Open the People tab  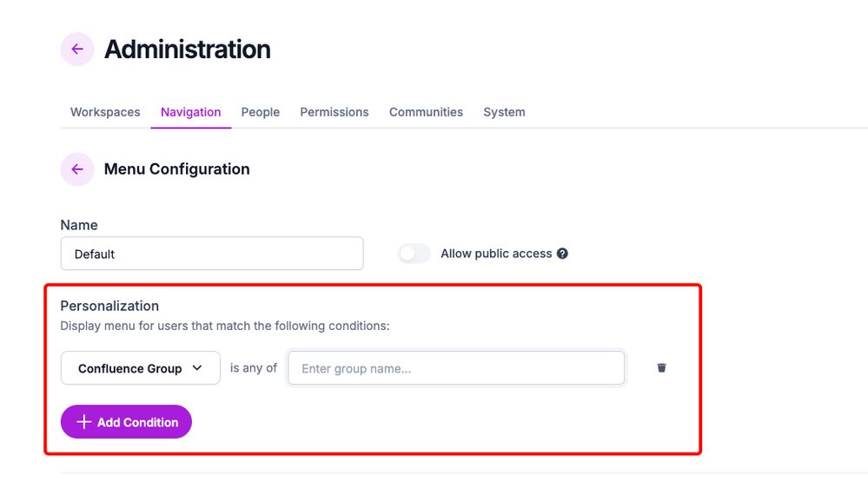pos(260,112)
